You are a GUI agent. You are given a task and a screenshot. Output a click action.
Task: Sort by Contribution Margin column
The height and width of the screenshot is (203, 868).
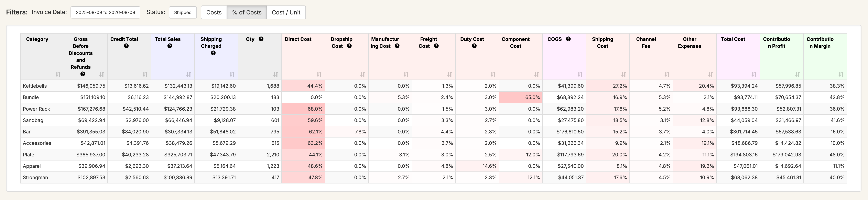841,74
